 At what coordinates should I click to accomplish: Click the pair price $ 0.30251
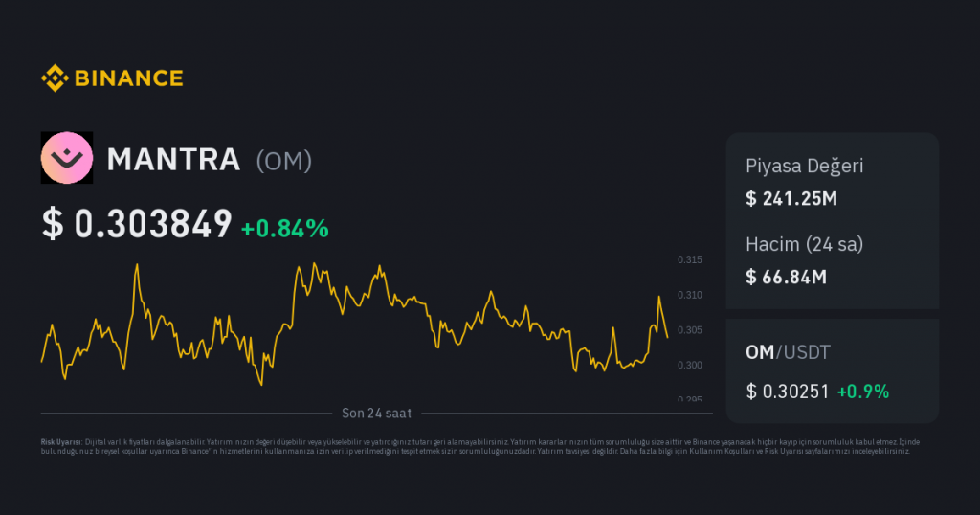[x=788, y=392]
